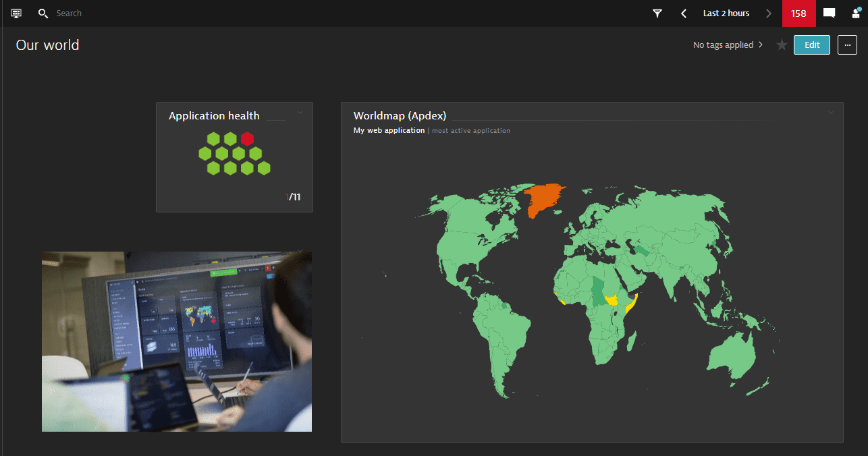
Task: Open the management zone filter icon
Action: (657, 13)
